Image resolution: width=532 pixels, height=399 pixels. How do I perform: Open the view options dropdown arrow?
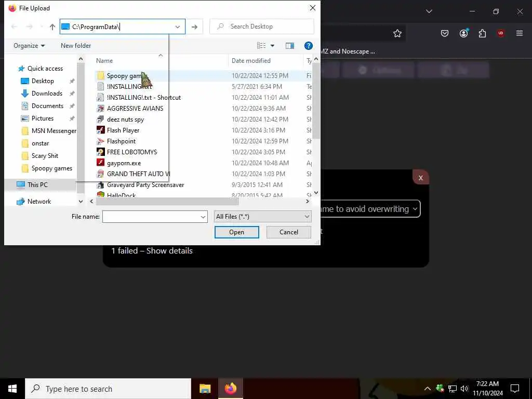click(272, 46)
